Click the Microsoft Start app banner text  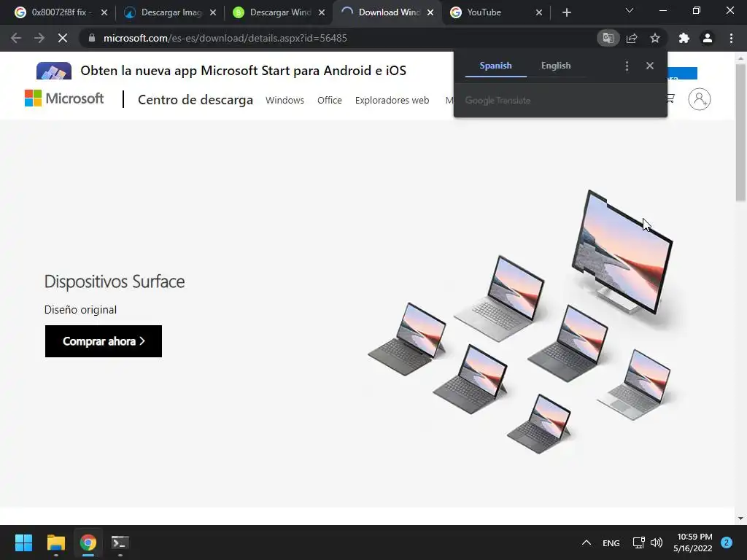(243, 71)
